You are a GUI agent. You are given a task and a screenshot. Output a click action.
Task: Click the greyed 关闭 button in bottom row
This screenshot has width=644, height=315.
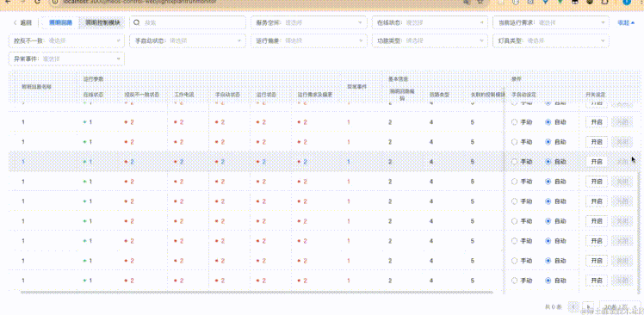tap(622, 281)
